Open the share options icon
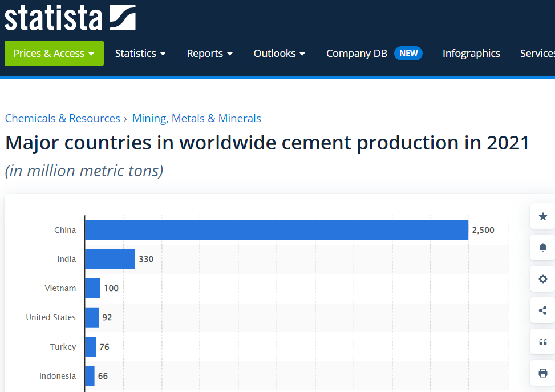Screen dimensions: 555x392 (542, 310)
